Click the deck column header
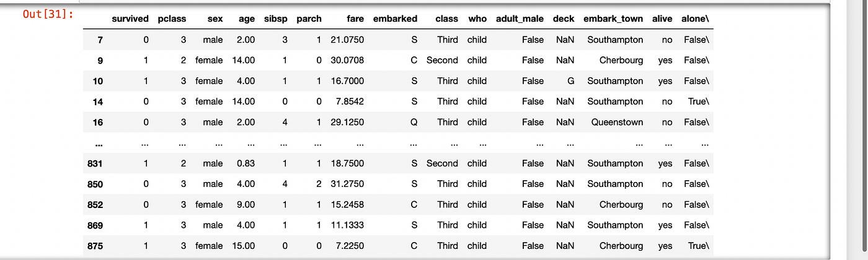Image resolution: width=868 pixels, height=260 pixels. pos(564,19)
